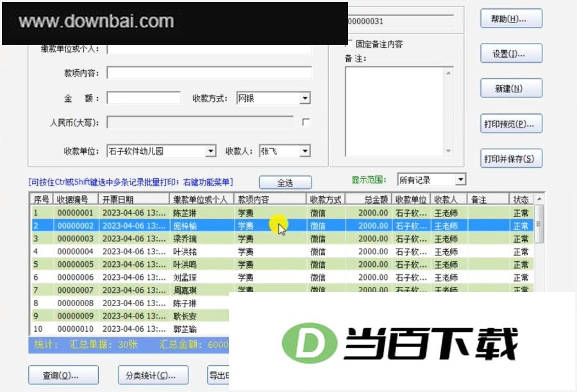Image resolution: width=577 pixels, height=392 pixels.
Task: Sort by 总金额 column header
Action: [x=369, y=200]
